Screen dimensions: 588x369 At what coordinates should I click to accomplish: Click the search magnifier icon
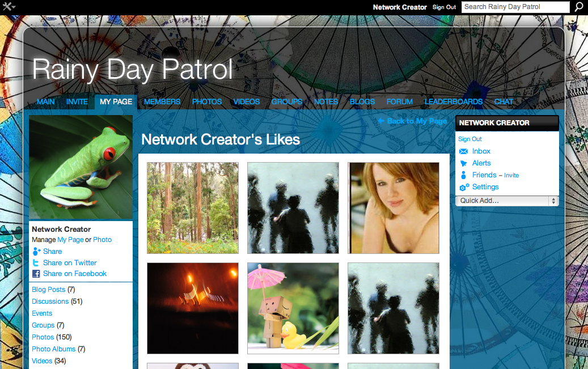coord(579,7)
